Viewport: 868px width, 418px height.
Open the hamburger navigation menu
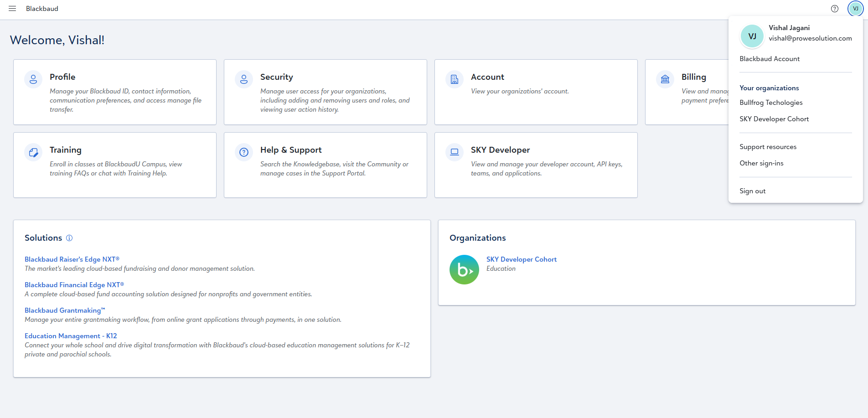(x=12, y=9)
